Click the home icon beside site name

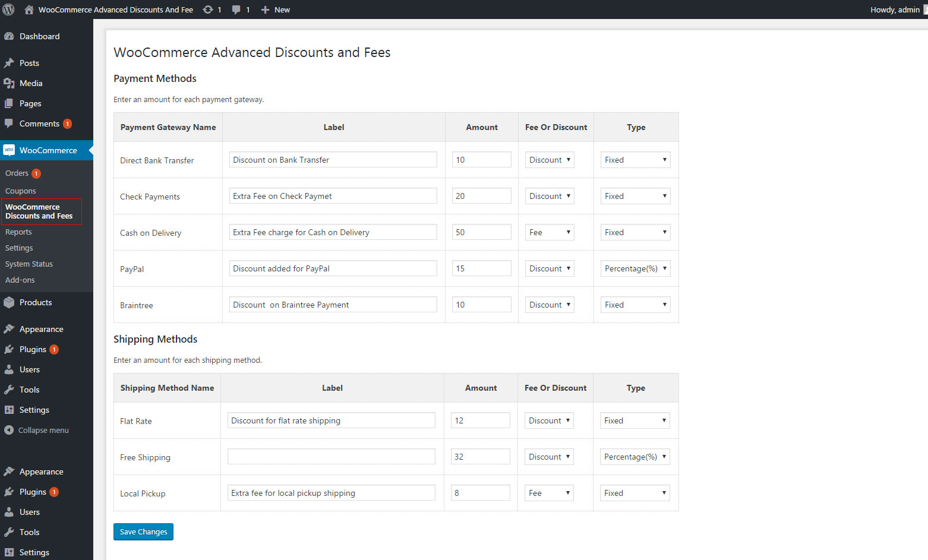[x=29, y=10]
